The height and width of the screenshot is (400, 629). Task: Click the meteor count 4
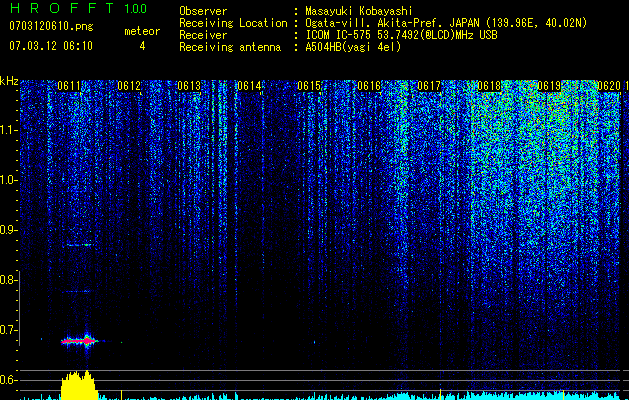pyautogui.click(x=142, y=46)
